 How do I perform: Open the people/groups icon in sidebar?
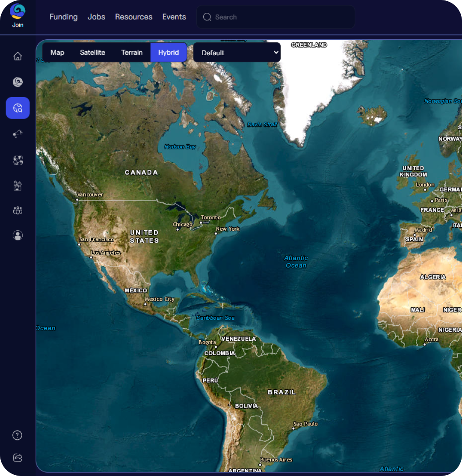click(x=18, y=210)
